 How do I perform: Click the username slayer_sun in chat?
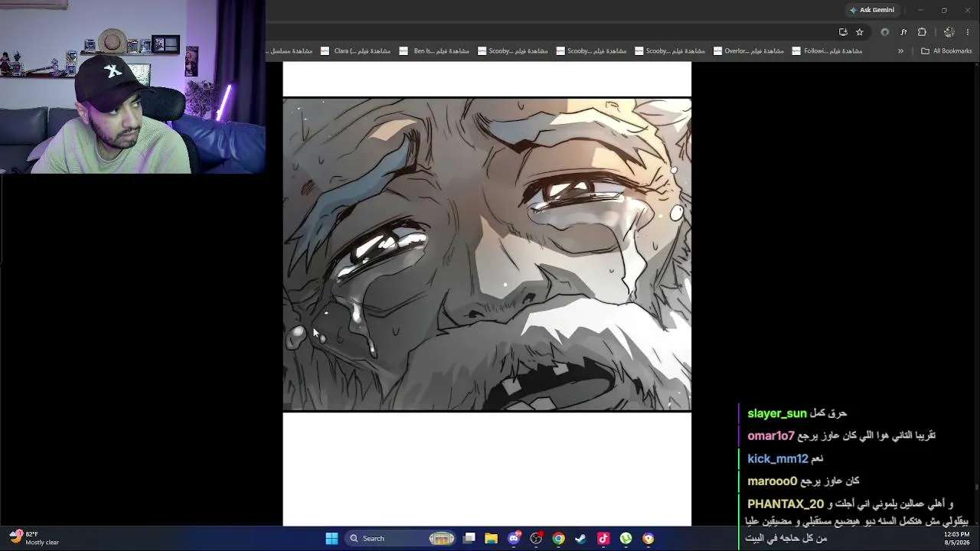click(777, 413)
